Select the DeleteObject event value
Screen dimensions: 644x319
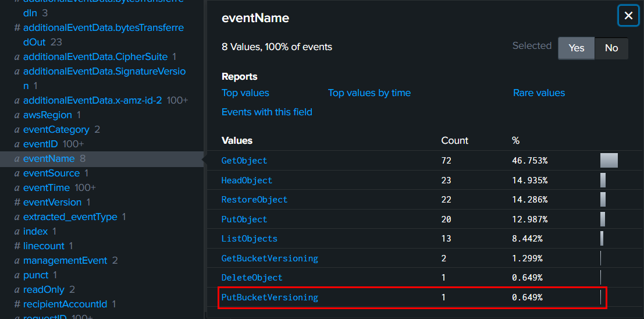(x=252, y=278)
